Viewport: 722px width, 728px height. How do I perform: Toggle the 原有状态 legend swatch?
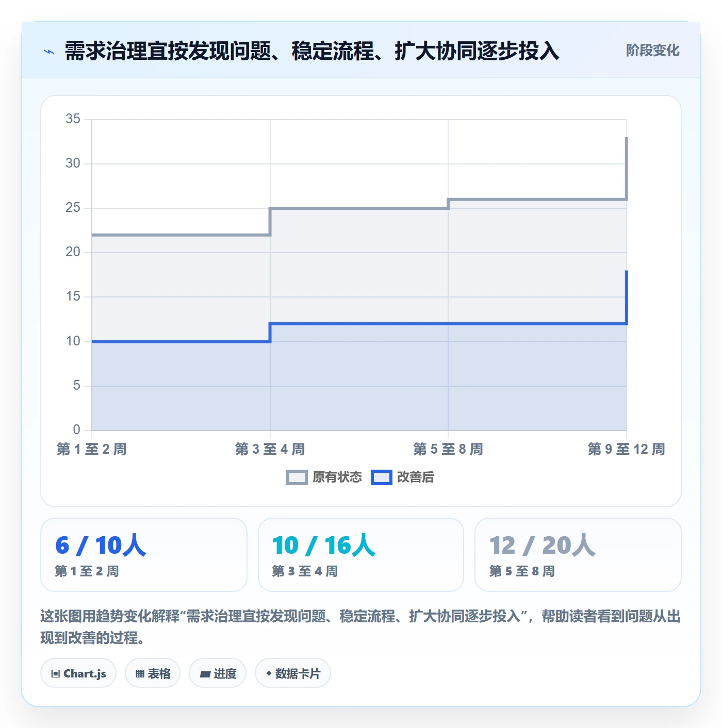coord(297,477)
